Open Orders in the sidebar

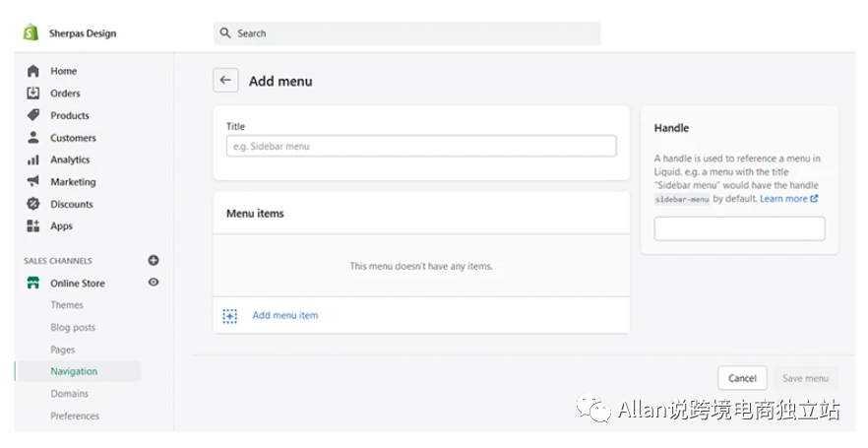point(65,93)
